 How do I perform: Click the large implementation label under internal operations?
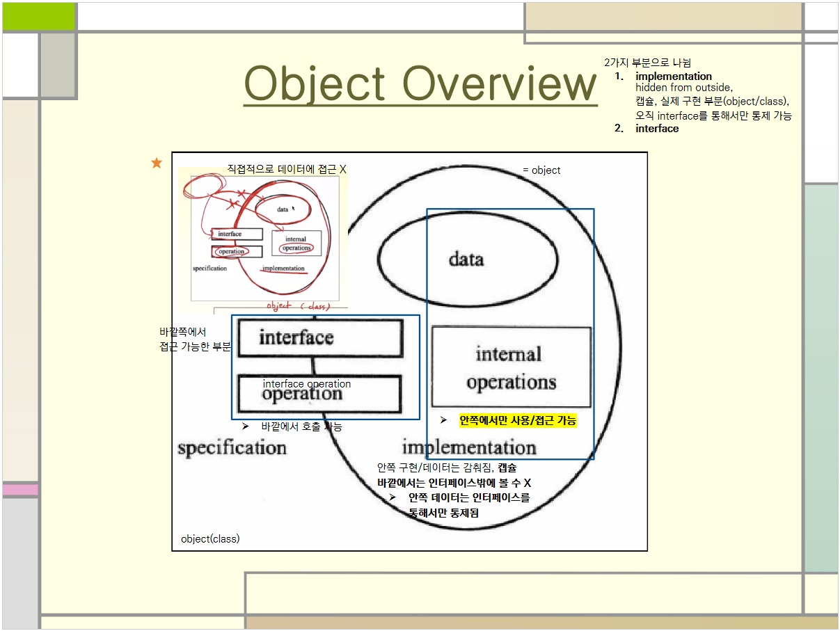(469, 447)
